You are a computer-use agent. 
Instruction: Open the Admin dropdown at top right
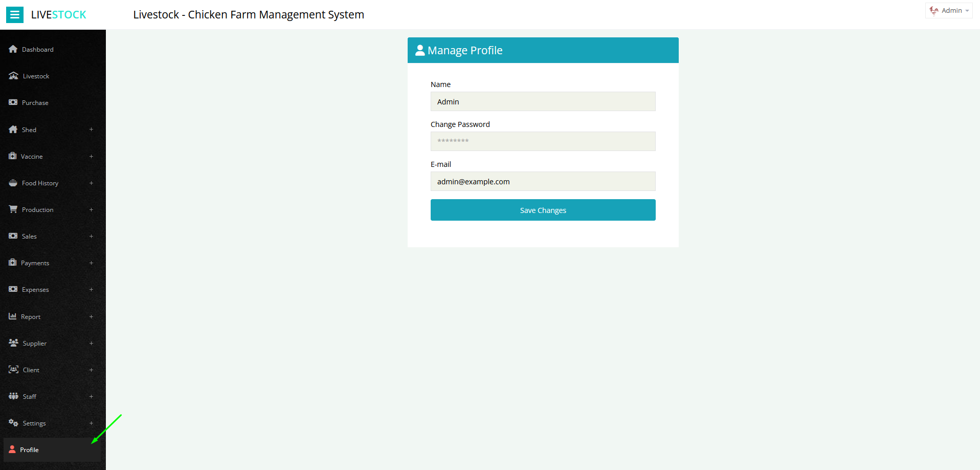pos(949,10)
